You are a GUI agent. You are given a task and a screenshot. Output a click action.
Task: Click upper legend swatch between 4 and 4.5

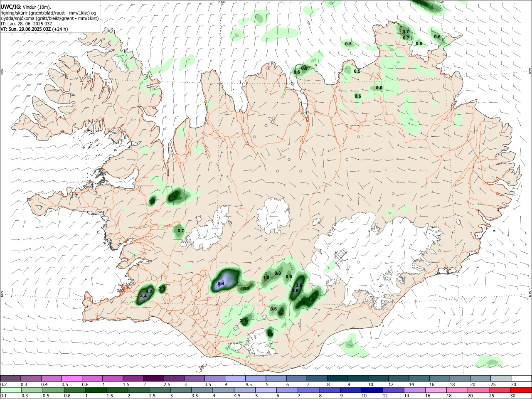(234, 378)
